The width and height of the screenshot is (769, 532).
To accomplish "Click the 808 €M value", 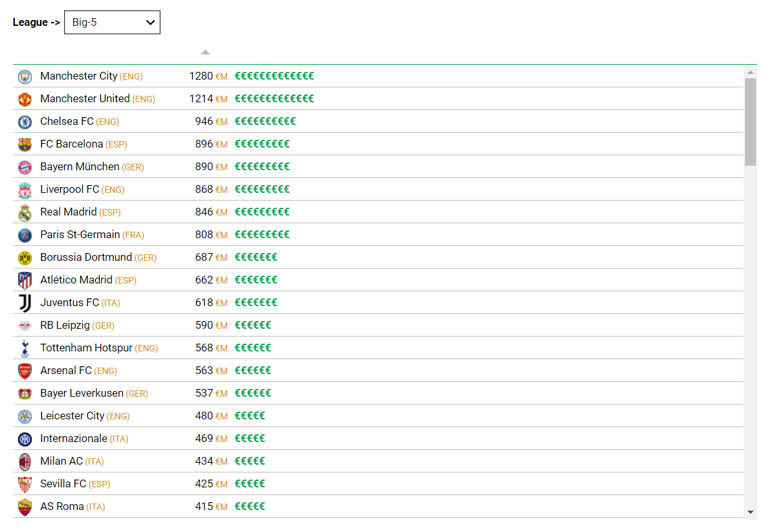I will pos(212,234).
